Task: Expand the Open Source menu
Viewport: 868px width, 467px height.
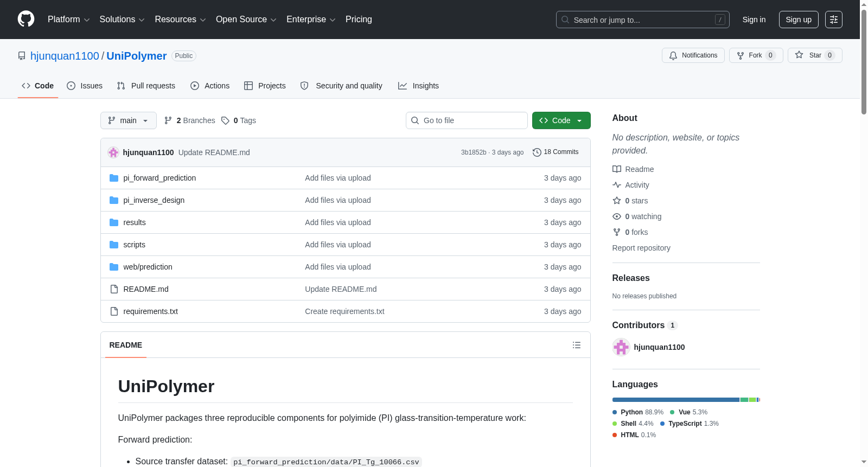Action: click(x=246, y=20)
